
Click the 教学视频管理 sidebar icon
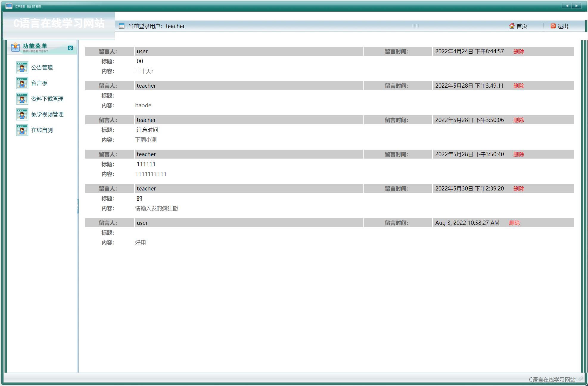click(22, 114)
